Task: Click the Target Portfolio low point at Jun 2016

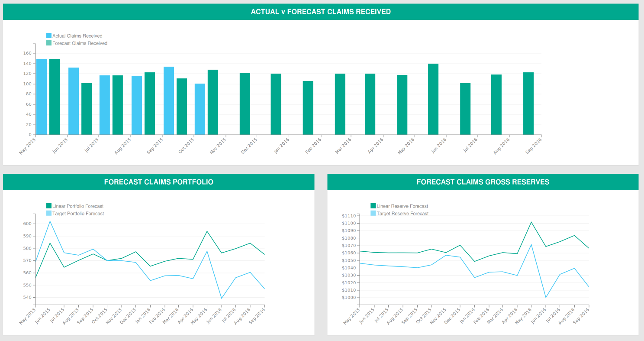Action: [x=222, y=298]
